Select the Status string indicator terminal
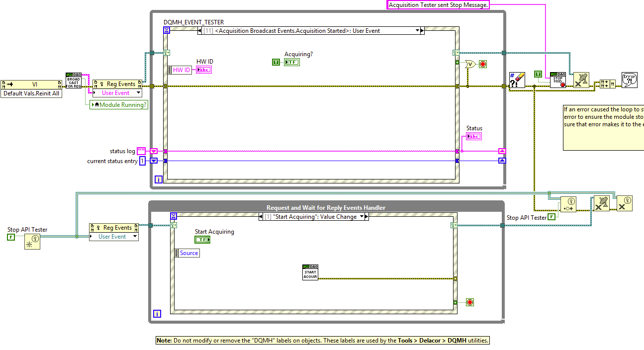The height and width of the screenshot is (350, 644). pos(474,136)
